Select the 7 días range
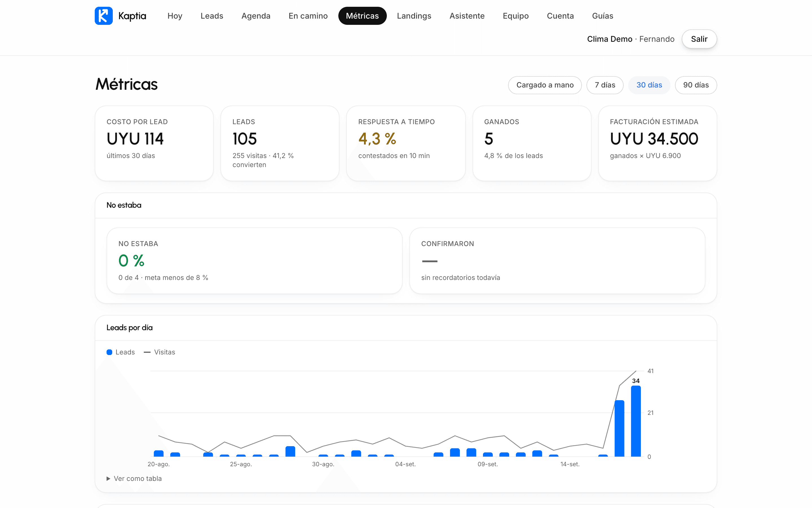This screenshot has width=812, height=508. tap(605, 85)
